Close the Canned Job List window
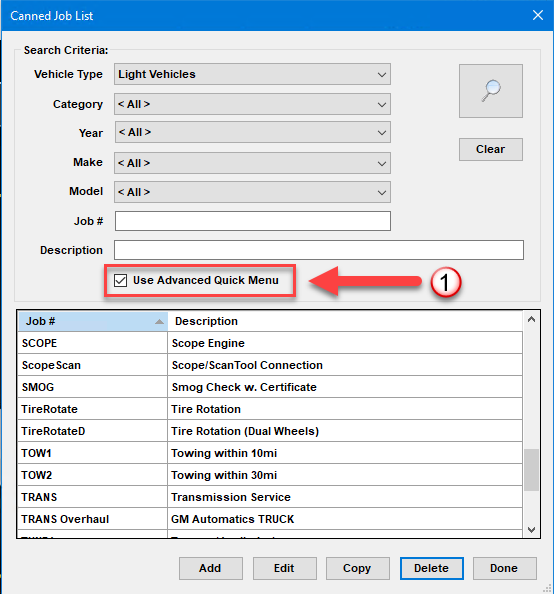 [x=538, y=16]
